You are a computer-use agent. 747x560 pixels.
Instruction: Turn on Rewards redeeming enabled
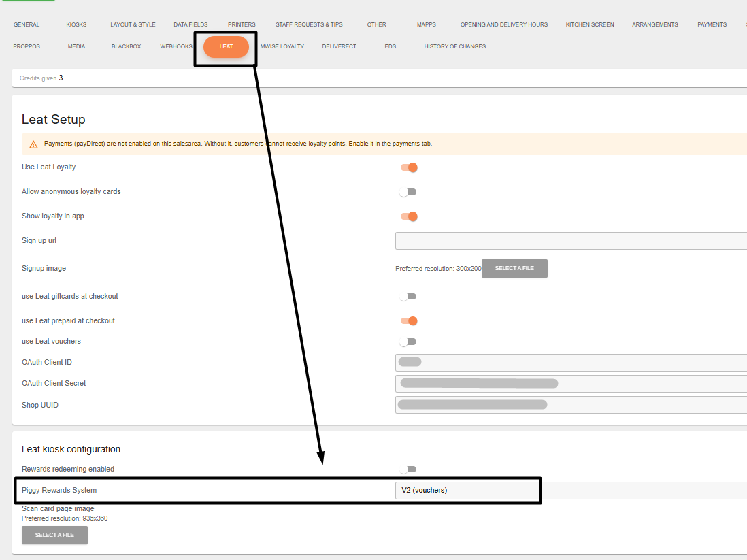coord(408,470)
